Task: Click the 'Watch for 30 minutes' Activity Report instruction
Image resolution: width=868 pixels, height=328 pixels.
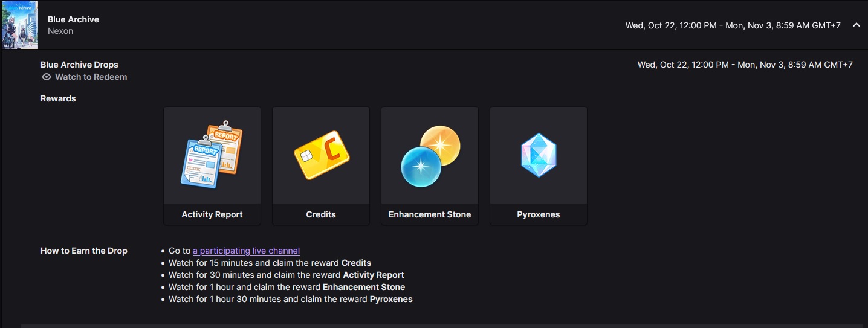Action: 287,275
